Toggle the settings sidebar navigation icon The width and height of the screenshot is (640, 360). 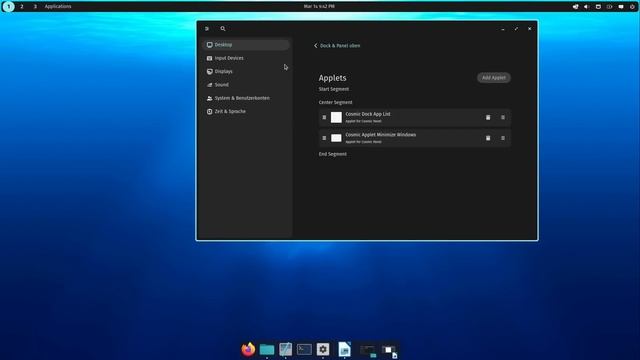207,29
